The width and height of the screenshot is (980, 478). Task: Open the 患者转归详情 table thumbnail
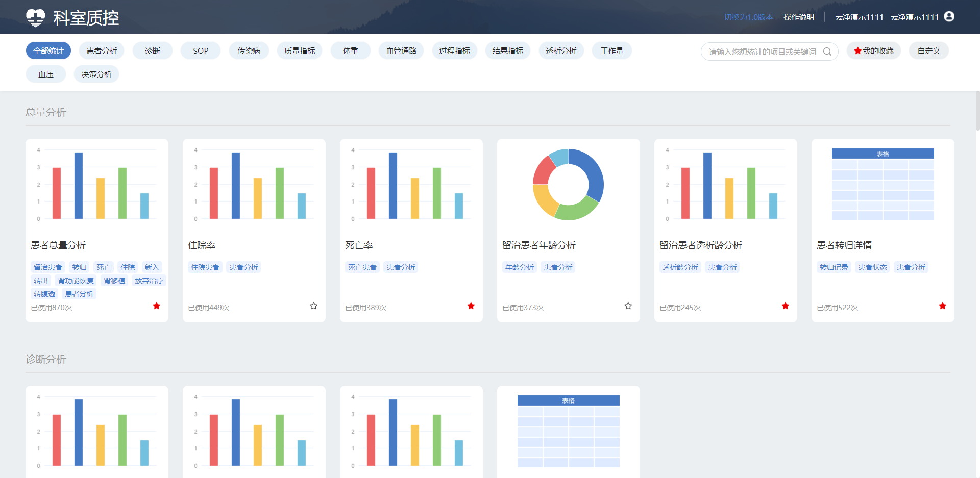pos(883,185)
